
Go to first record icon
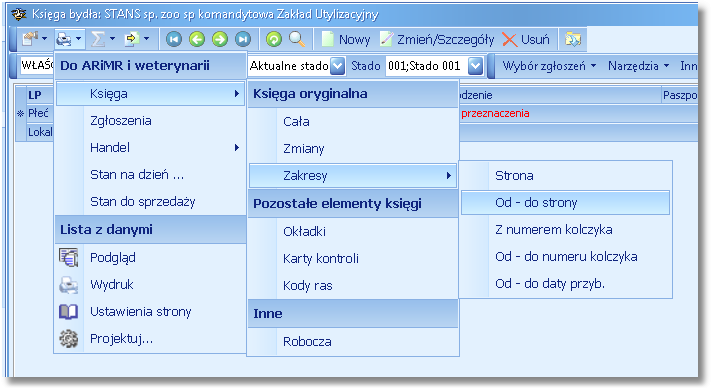coord(174,40)
